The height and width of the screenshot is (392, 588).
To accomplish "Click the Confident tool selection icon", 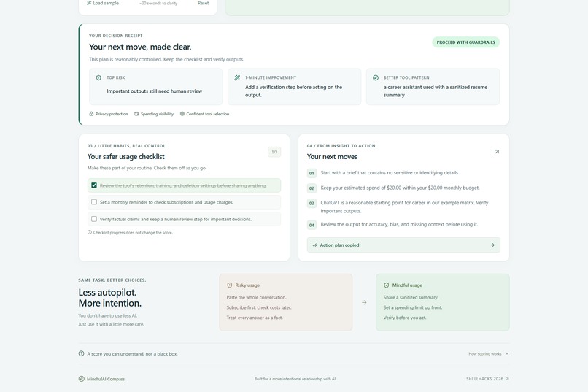I will [x=182, y=114].
